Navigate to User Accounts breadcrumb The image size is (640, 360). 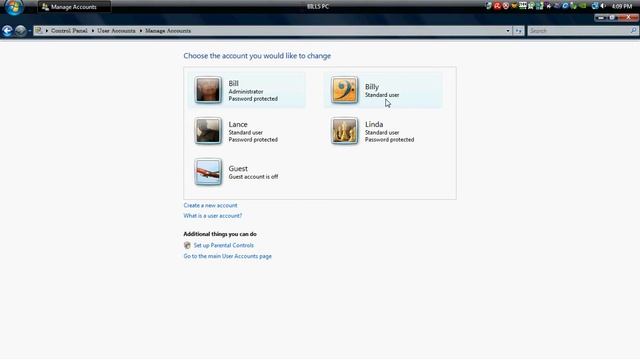pos(116,31)
